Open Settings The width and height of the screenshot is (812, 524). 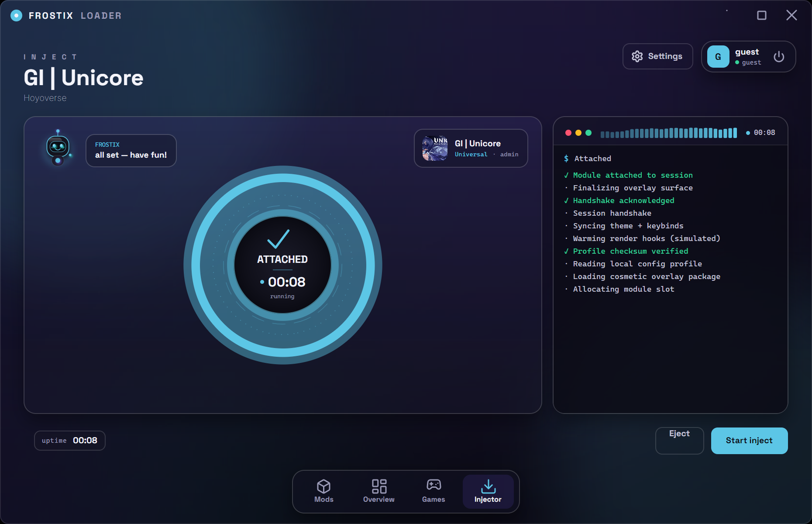[657, 56]
